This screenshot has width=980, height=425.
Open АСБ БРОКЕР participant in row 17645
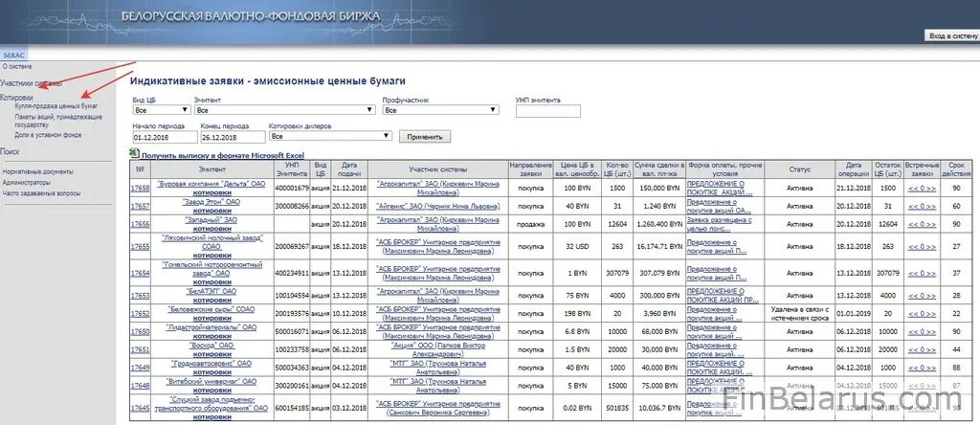click(437, 408)
